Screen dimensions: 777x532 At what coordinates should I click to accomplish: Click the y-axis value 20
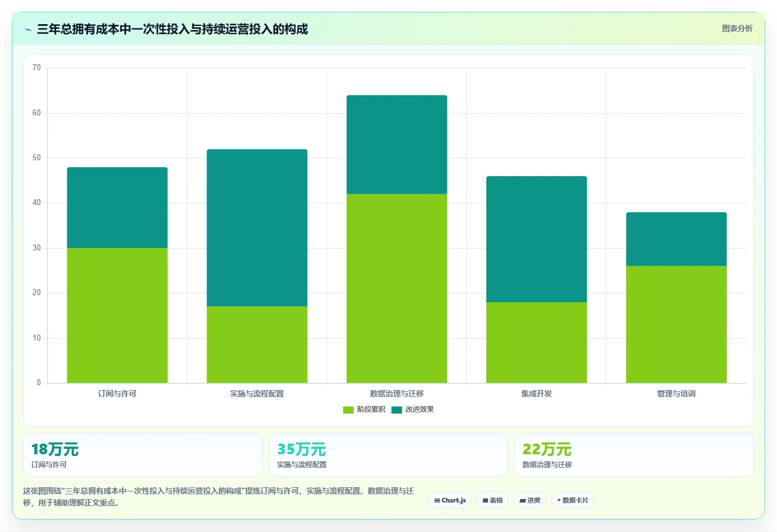[37, 293]
